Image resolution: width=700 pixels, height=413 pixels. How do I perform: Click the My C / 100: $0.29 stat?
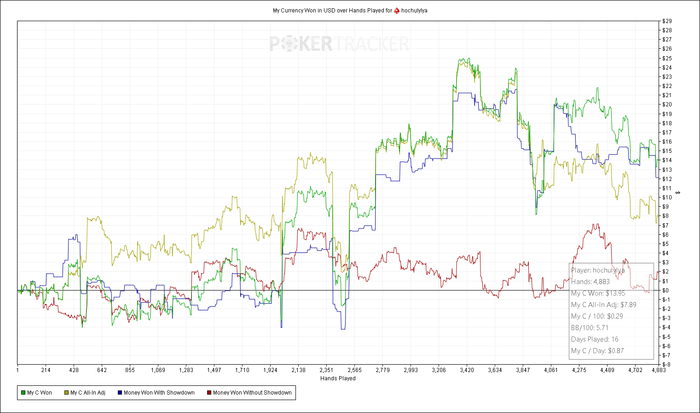[x=597, y=316]
